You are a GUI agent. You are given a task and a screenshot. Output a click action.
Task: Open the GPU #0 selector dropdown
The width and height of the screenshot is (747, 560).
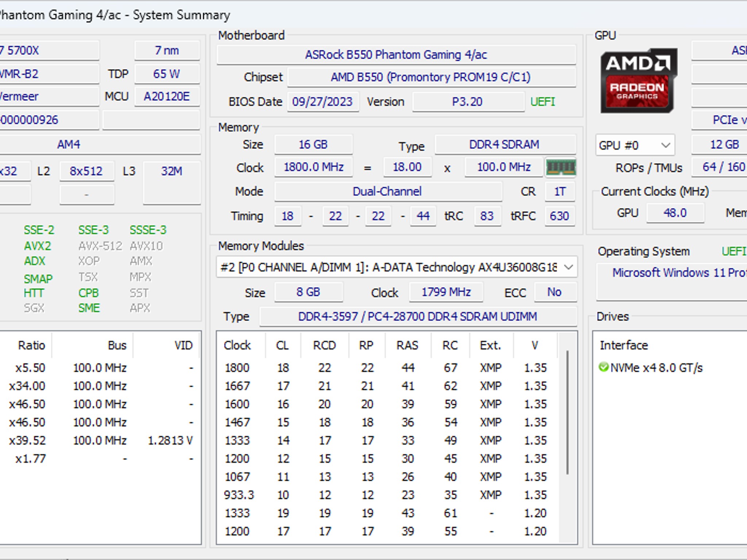point(635,145)
